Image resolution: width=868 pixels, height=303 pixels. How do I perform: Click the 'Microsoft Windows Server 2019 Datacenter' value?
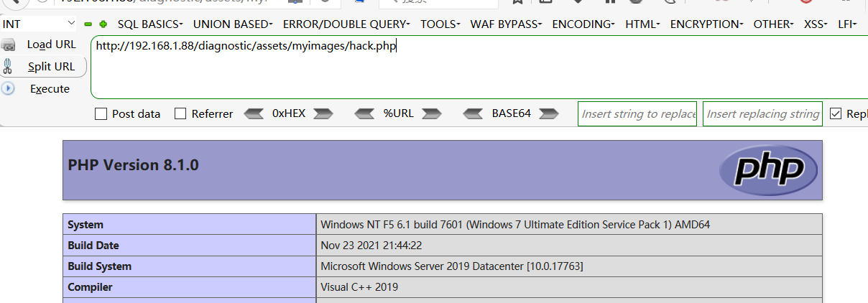[x=452, y=266]
